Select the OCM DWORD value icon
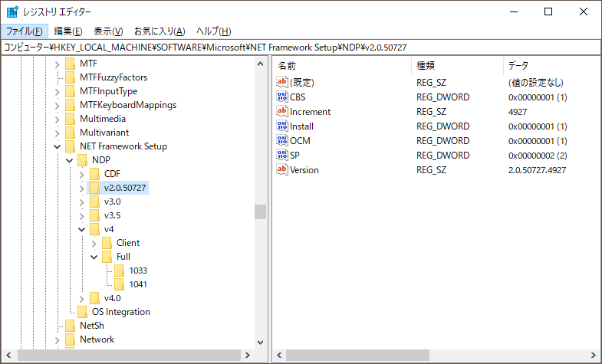The image size is (602, 364). click(281, 140)
